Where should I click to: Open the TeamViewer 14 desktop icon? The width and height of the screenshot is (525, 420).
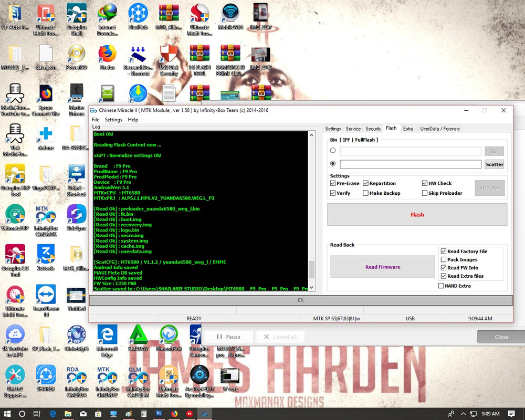tap(46, 301)
